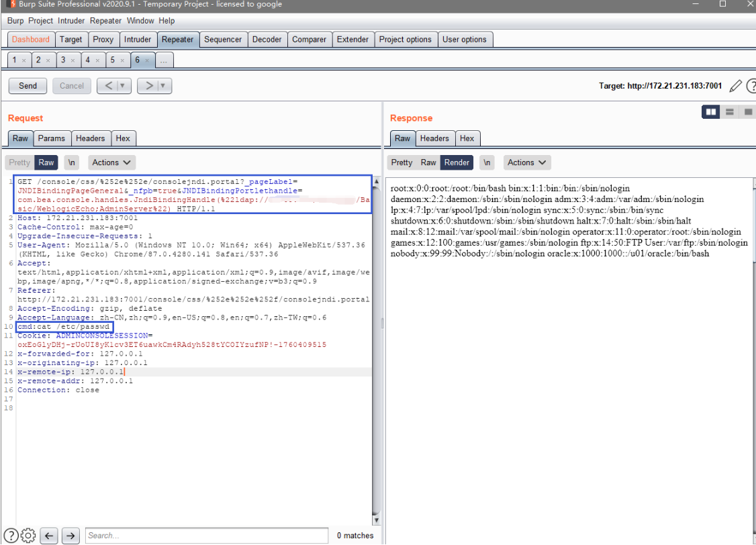Switch to the Extender tab

click(352, 40)
